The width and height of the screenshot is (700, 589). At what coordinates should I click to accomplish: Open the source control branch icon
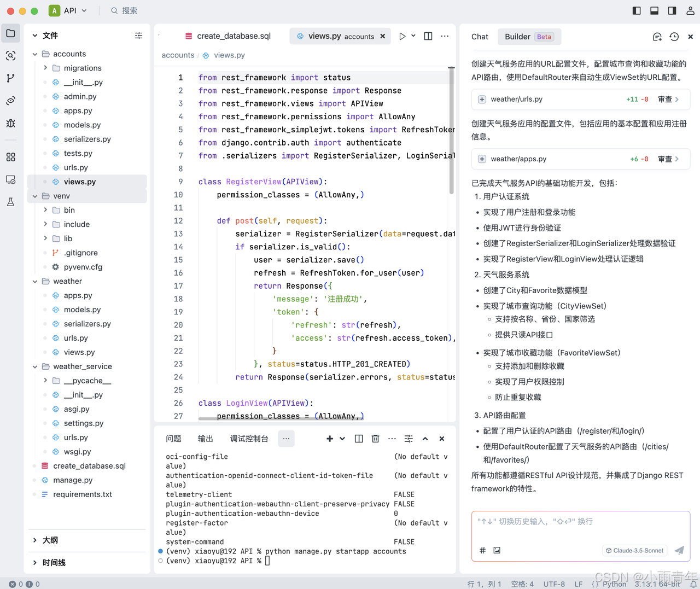pos(10,78)
